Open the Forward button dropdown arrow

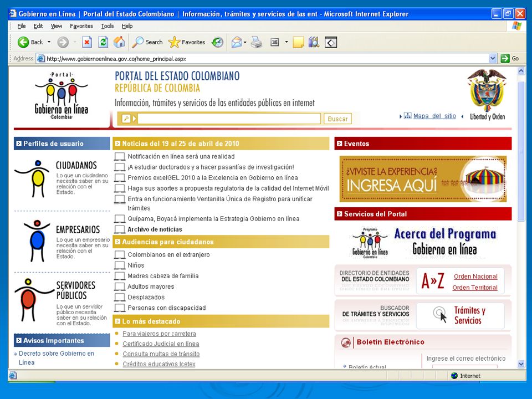[75, 43]
